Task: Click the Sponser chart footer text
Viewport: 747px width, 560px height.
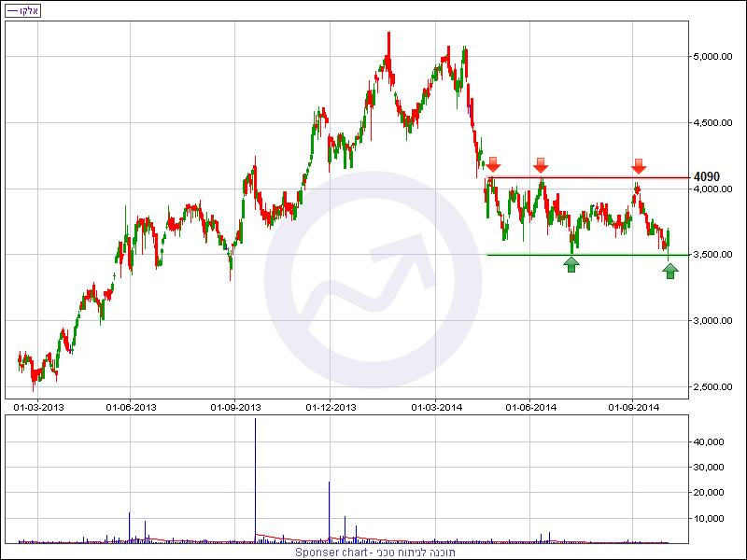Action: 375,553
